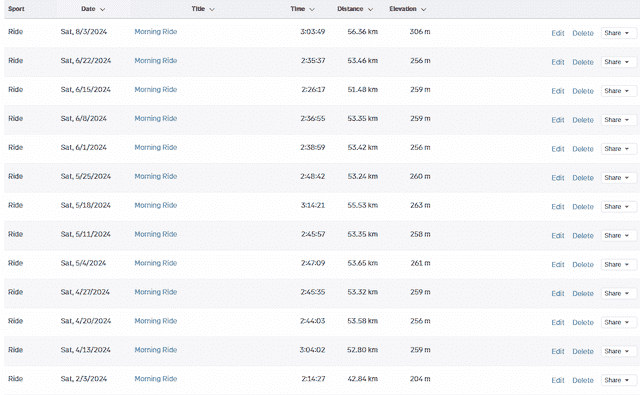Open Morning Ride from 6/15/2024

[156, 89]
